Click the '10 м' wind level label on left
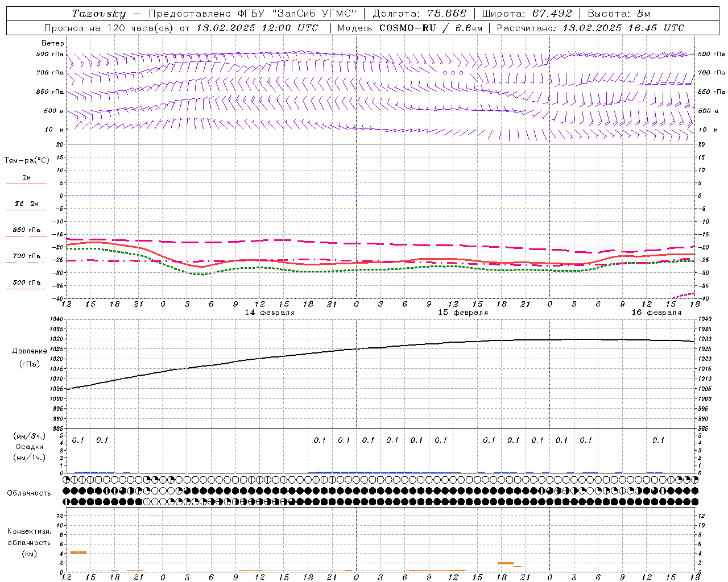This screenshot has height=582, width=728. coord(55,130)
